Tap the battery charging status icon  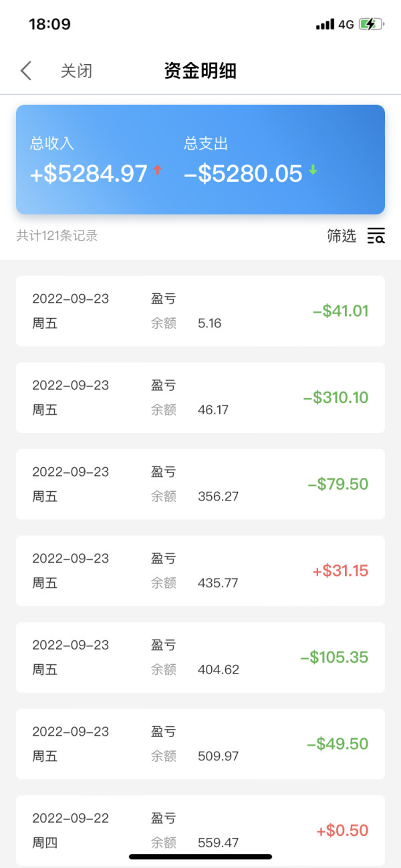click(372, 25)
